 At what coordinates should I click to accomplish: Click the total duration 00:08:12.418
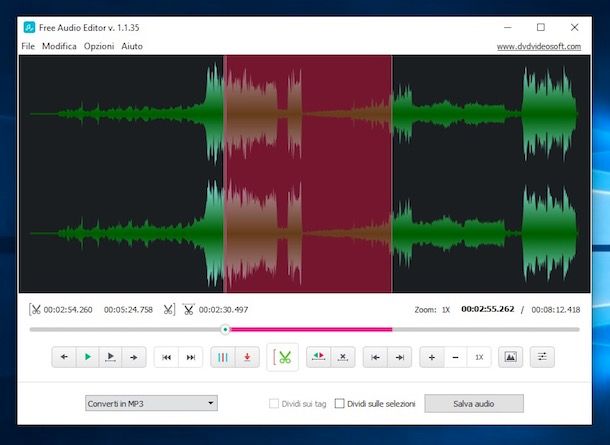(556, 310)
